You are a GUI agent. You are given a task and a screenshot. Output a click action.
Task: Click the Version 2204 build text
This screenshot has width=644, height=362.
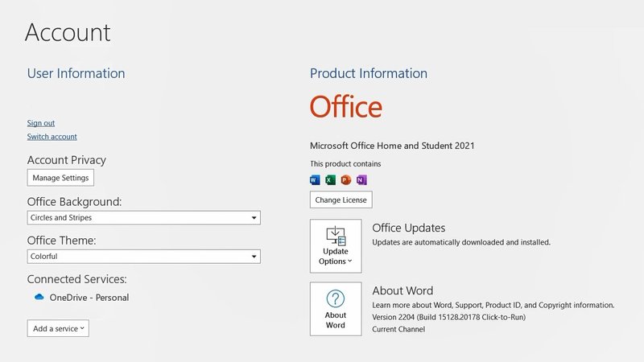click(448, 318)
